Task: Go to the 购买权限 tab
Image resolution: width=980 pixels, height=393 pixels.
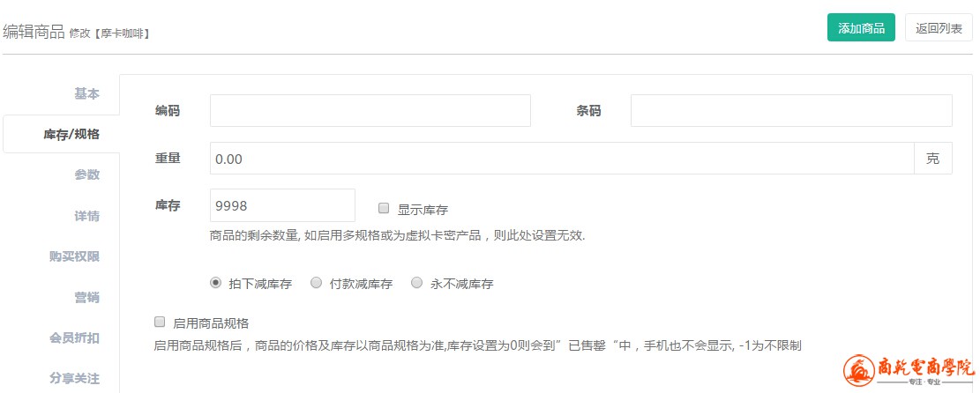Action: click(74, 256)
